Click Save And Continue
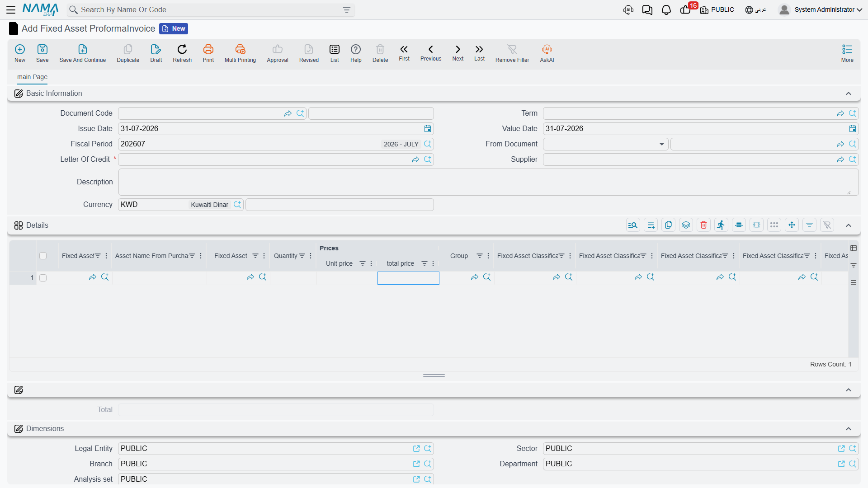Image resolution: width=868 pixels, height=488 pixels. point(83,53)
